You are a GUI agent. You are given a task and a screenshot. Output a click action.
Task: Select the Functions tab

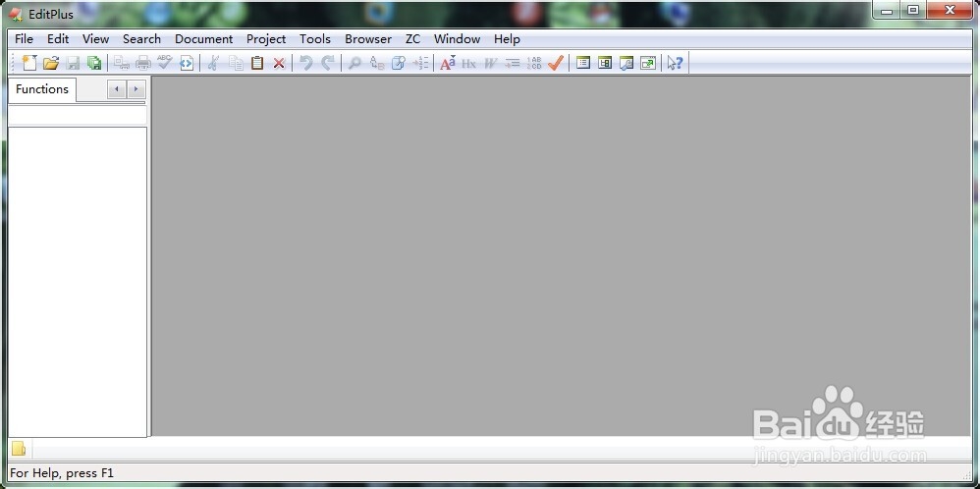pyautogui.click(x=42, y=89)
